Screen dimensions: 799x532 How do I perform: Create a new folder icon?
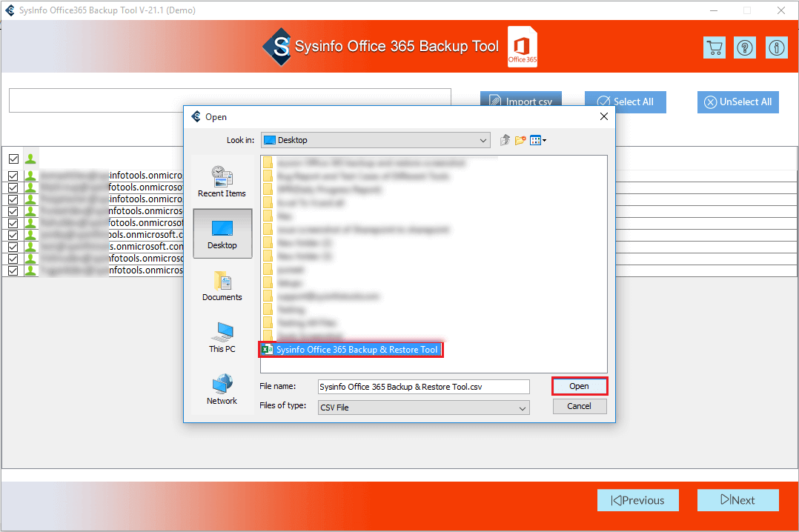pos(520,140)
